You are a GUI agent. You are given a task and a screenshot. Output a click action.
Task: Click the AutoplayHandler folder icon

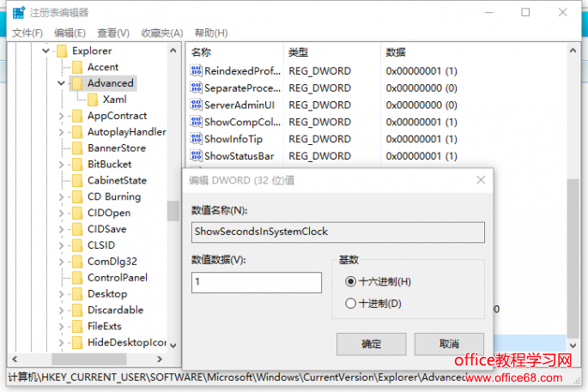(77, 131)
